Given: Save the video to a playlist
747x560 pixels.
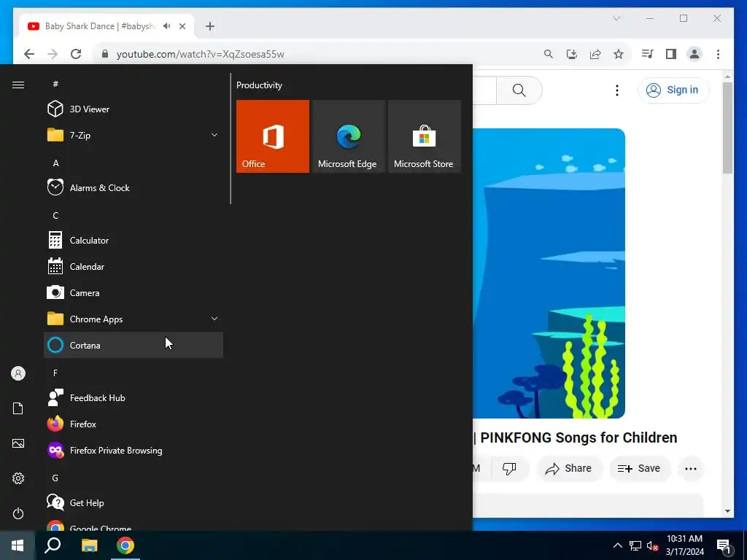Looking at the screenshot, I should [639, 469].
